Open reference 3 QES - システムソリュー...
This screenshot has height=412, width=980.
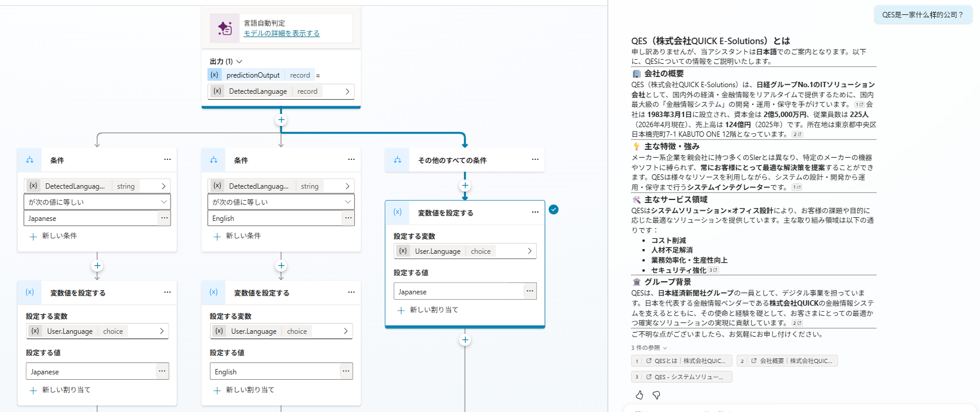682,377
